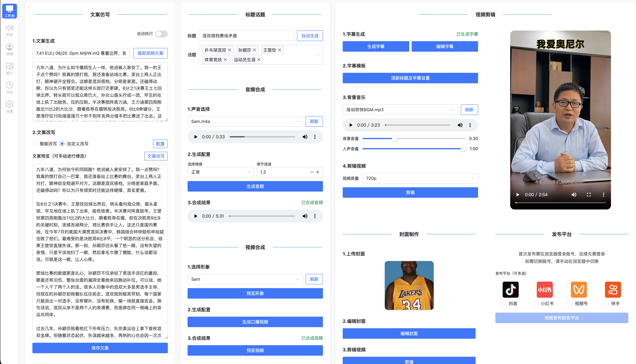Open the 培训欢快BGM.mp3 music dropdown
The image size is (636, 364).
(x=400, y=110)
